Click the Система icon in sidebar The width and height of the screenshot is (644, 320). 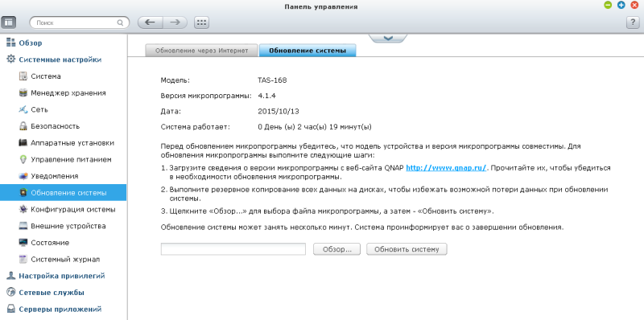pyautogui.click(x=23, y=76)
